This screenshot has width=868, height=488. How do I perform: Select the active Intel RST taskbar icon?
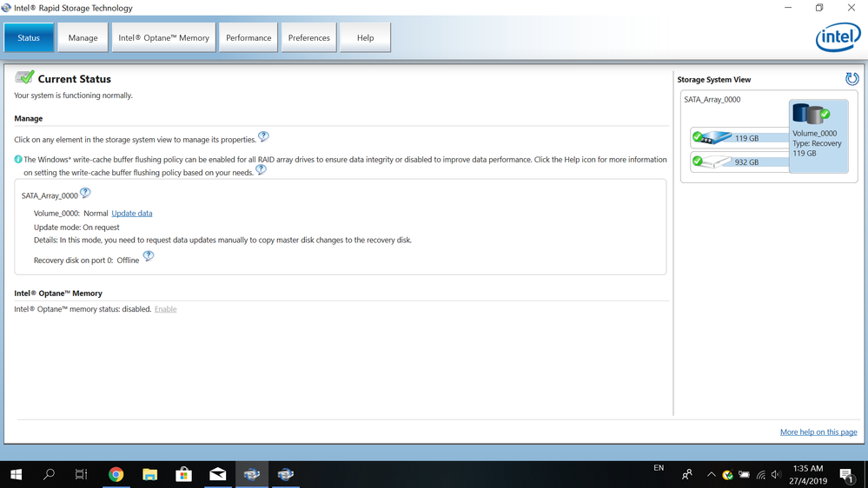pos(252,474)
